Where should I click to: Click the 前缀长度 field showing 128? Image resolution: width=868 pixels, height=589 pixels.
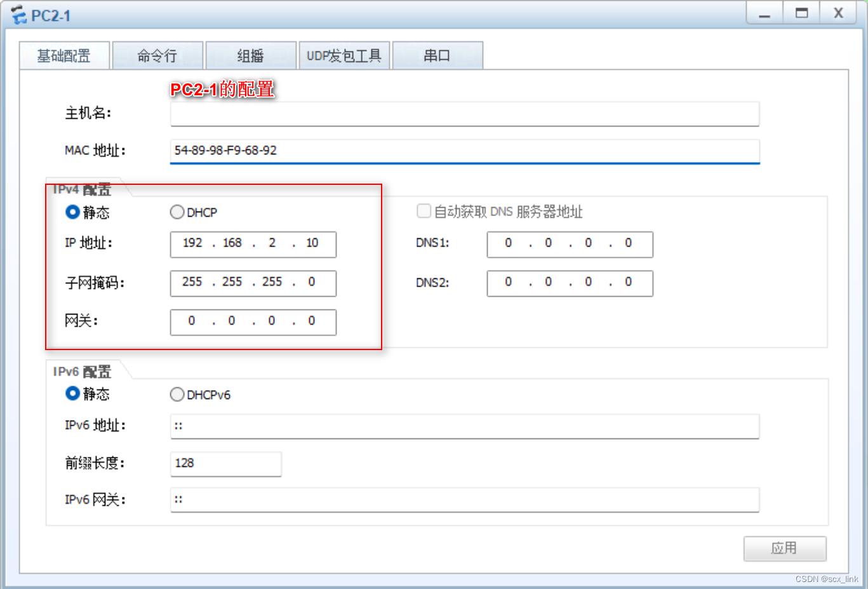point(226,464)
